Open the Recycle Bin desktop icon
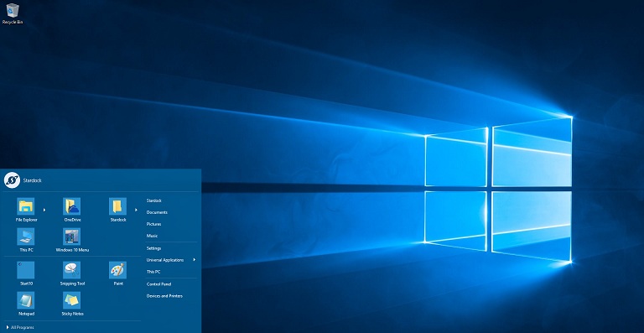Screen dimensions: 644x333 coord(13,13)
